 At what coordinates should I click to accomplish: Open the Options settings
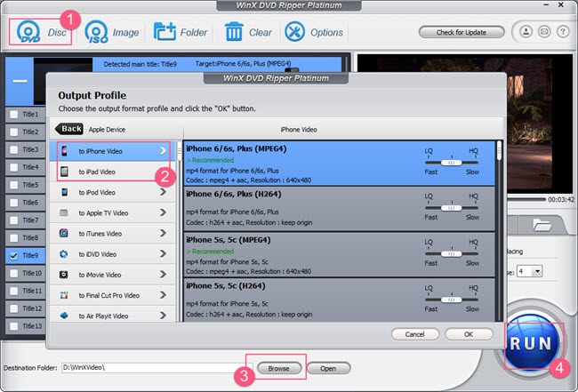click(314, 32)
